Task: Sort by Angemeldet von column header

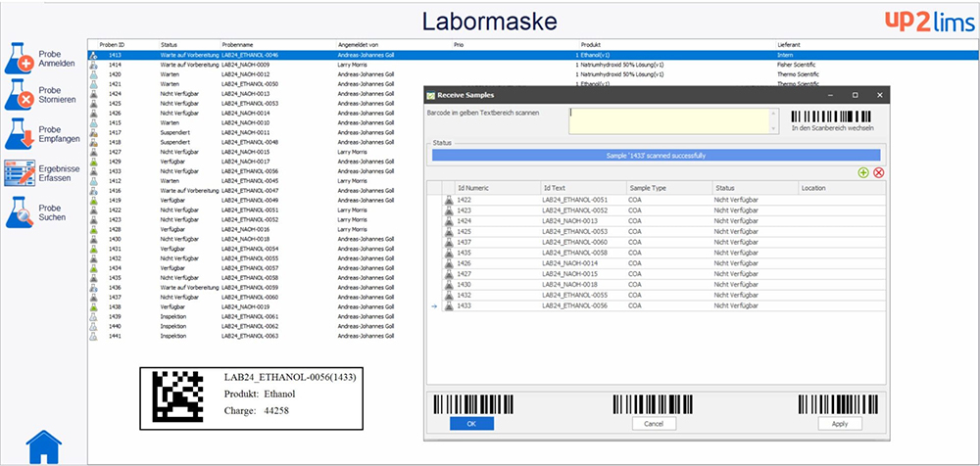Action: pos(358,45)
